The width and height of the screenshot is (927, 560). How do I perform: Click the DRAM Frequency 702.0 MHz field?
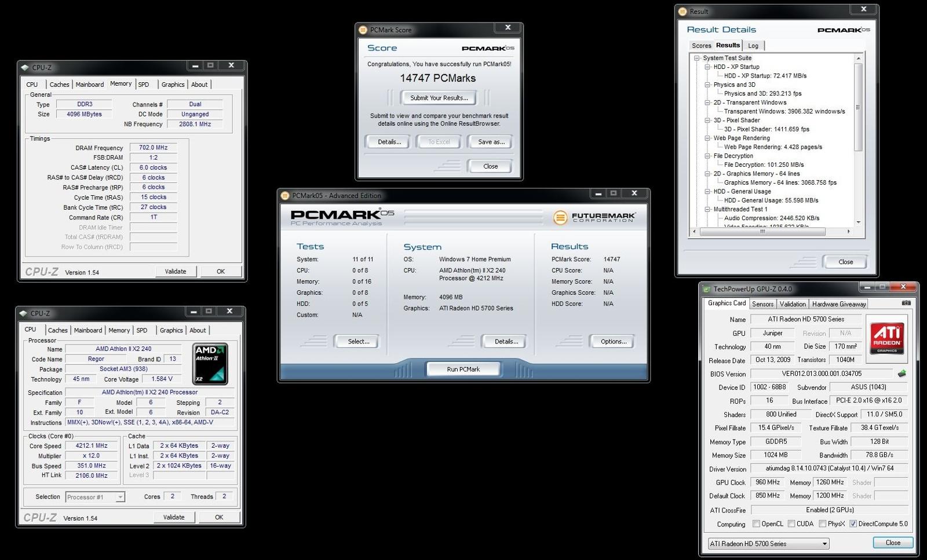tap(153, 148)
